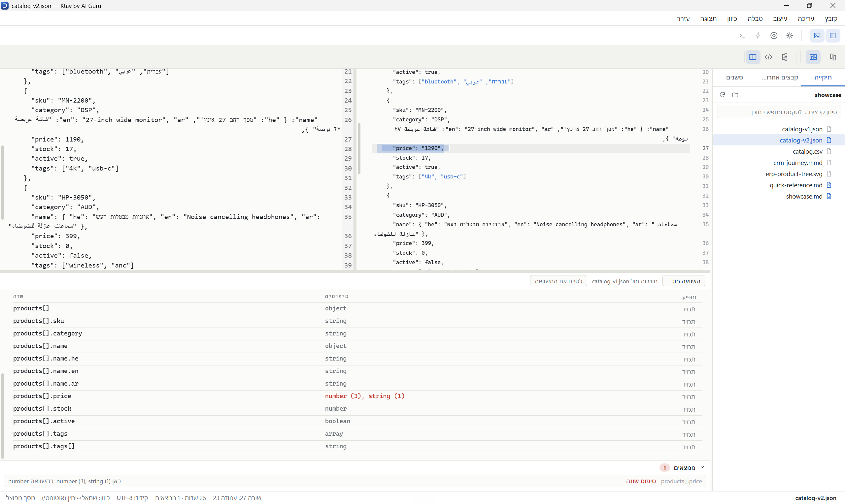Click the crm-journey.mmd file icon
The image size is (845, 504).
[829, 163]
